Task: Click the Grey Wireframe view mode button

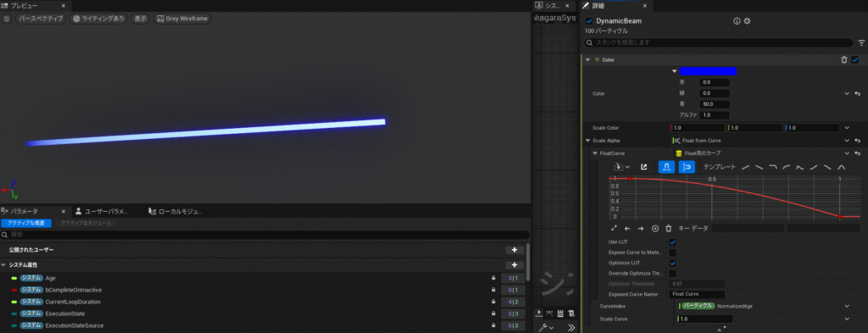Action: coord(182,19)
